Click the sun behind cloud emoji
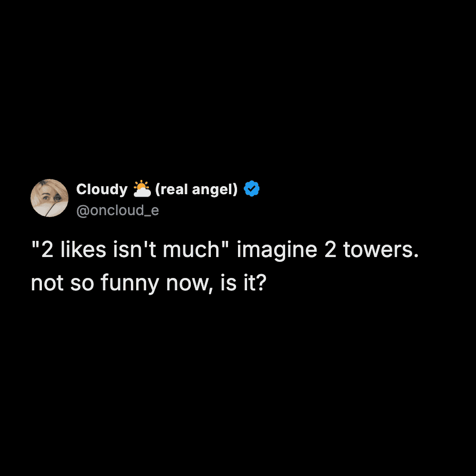This screenshot has height=476, width=476. coord(142,189)
